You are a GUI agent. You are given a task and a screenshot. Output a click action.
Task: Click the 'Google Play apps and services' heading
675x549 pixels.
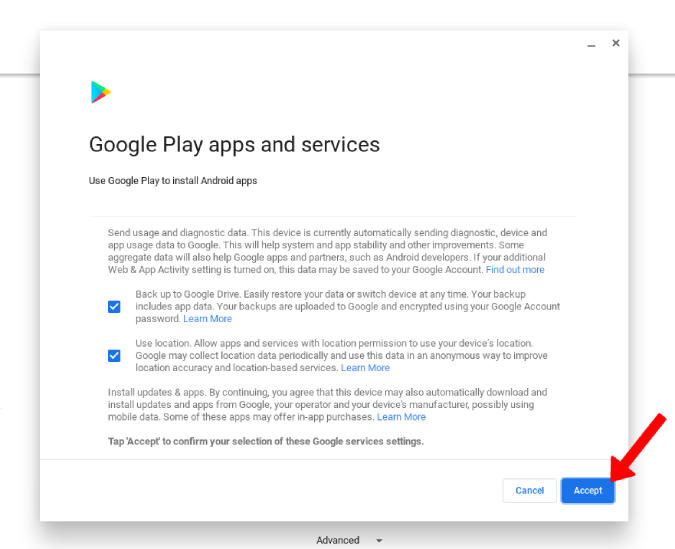[x=234, y=145]
